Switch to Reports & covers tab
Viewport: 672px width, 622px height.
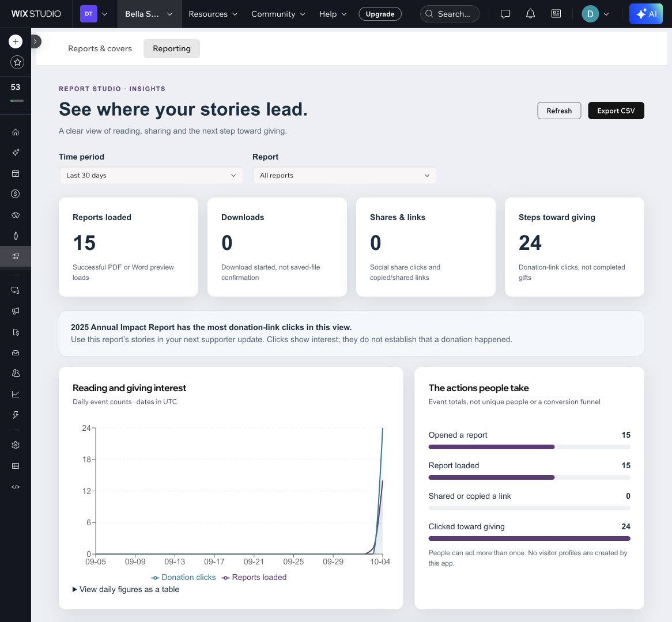pyautogui.click(x=100, y=48)
